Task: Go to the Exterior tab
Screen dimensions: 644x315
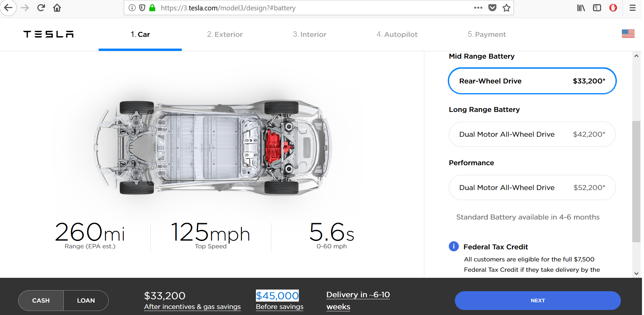Action: coord(225,35)
